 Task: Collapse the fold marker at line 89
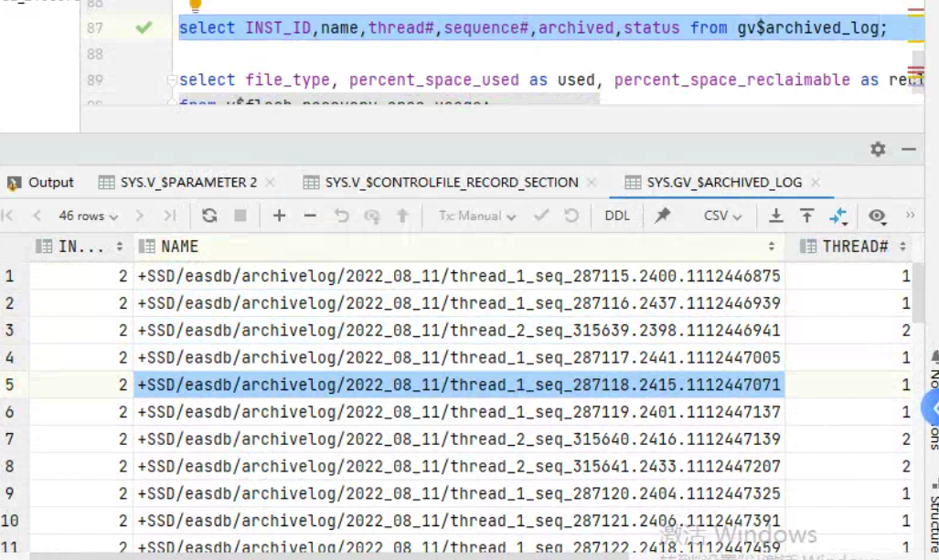pos(172,79)
